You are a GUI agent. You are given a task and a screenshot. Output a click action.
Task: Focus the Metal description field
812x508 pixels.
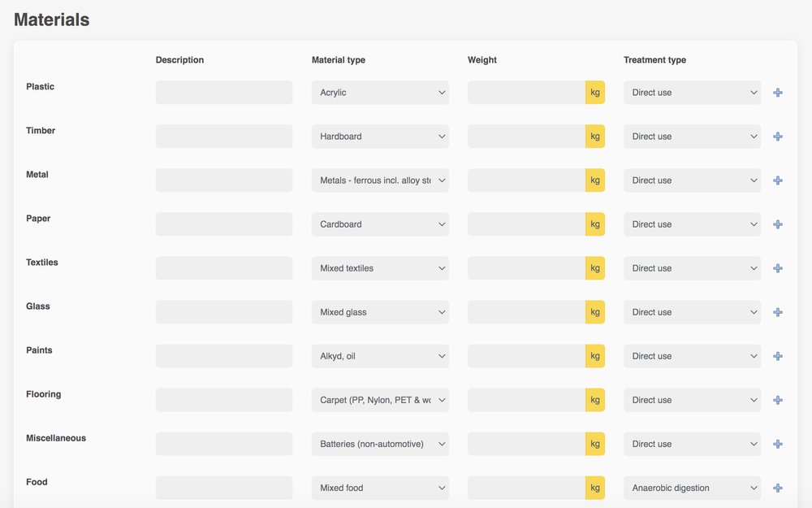pos(224,180)
